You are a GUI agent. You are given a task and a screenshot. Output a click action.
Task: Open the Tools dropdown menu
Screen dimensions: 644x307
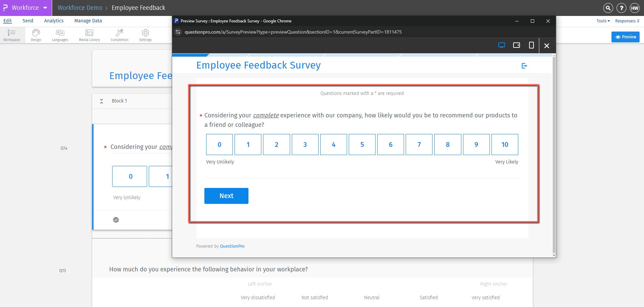point(603,21)
